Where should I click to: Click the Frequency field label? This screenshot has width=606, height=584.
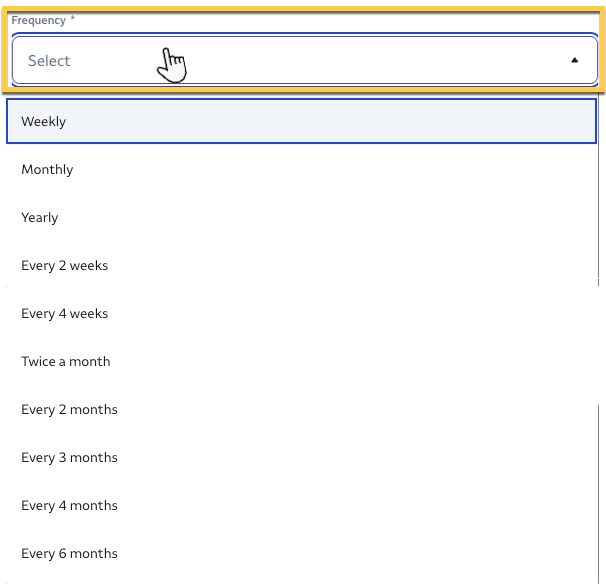pyautogui.click(x=38, y=20)
